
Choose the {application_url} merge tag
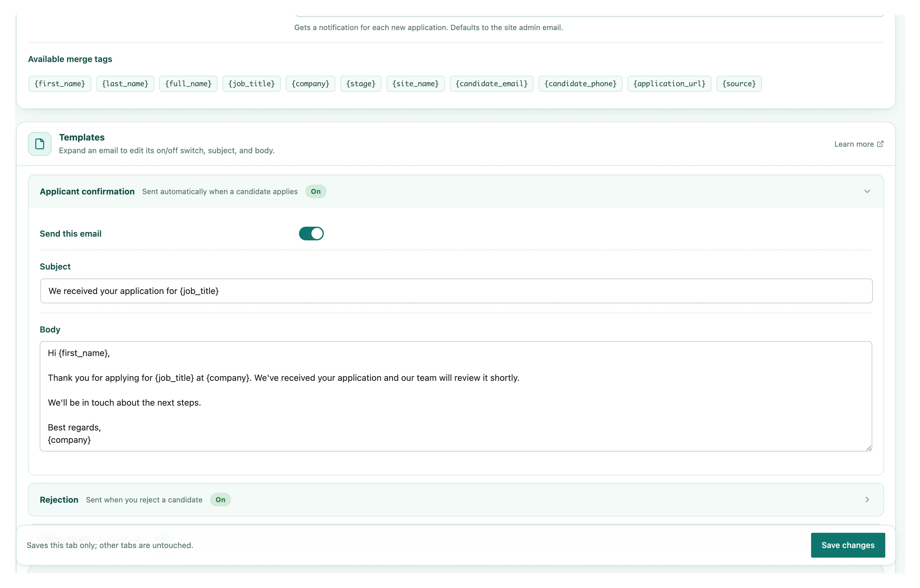(x=669, y=84)
